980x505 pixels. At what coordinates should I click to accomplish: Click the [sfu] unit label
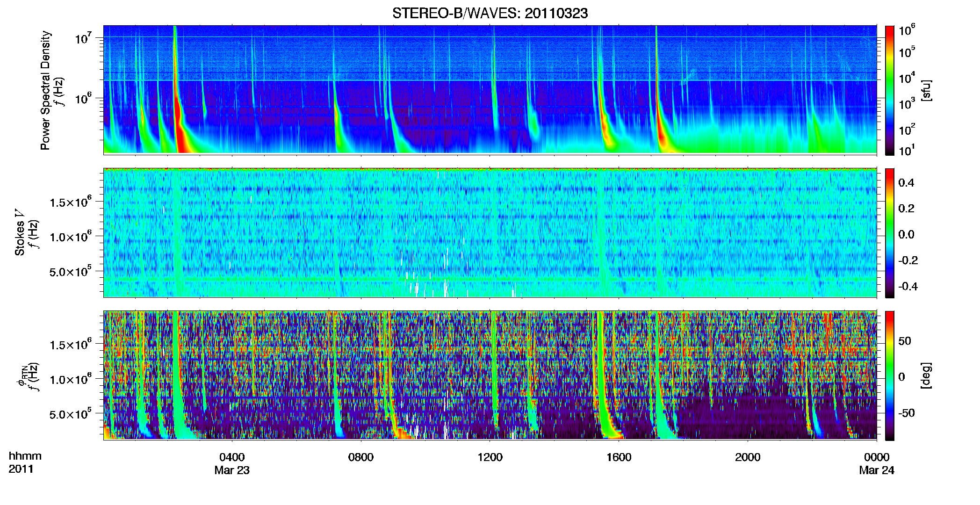pos(926,90)
